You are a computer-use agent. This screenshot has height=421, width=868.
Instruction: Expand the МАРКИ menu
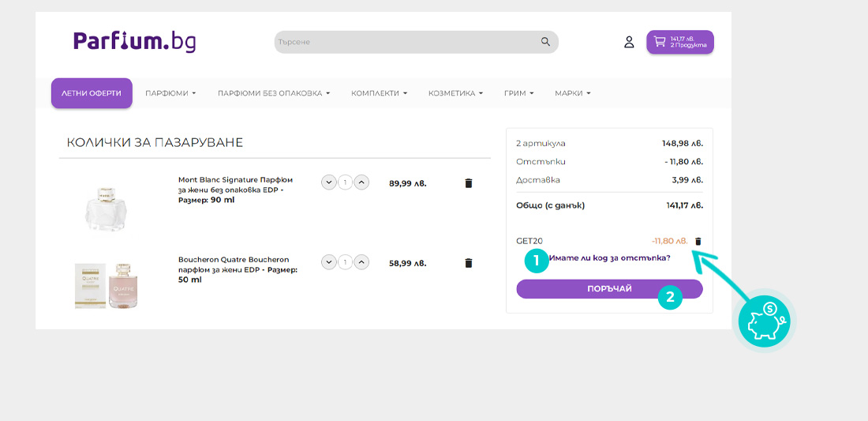point(573,94)
